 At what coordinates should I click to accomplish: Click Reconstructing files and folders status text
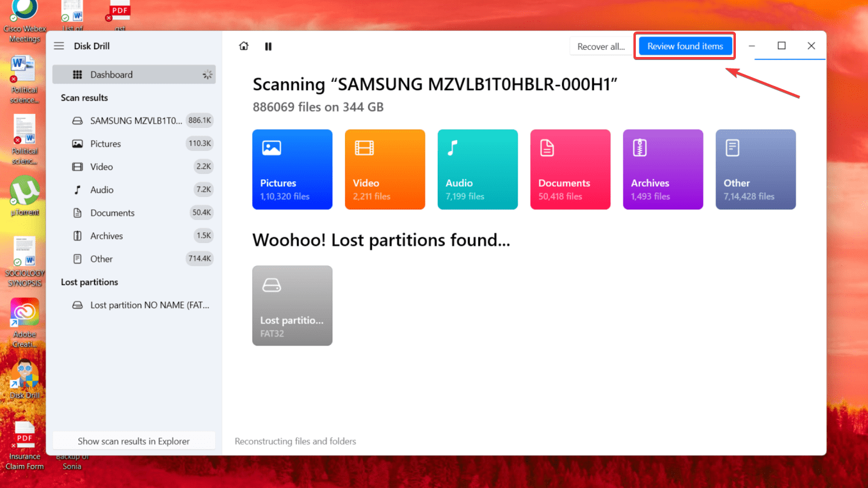click(x=295, y=441)
